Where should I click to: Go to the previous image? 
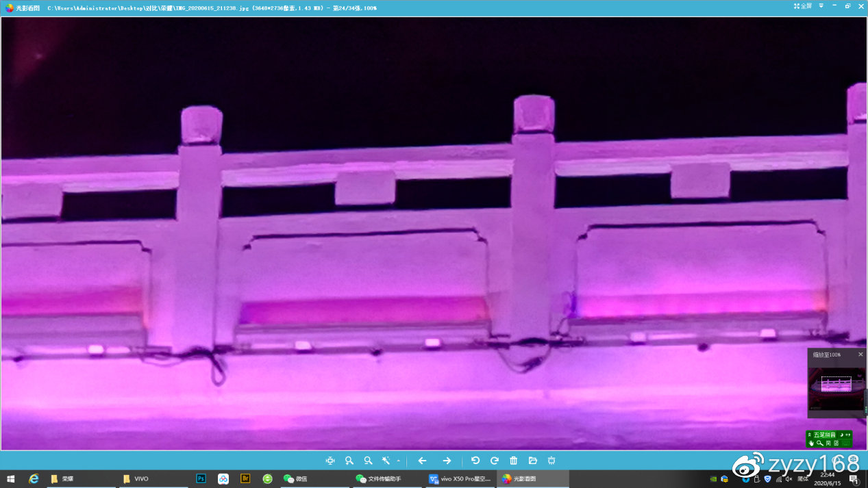coord(423,461)
